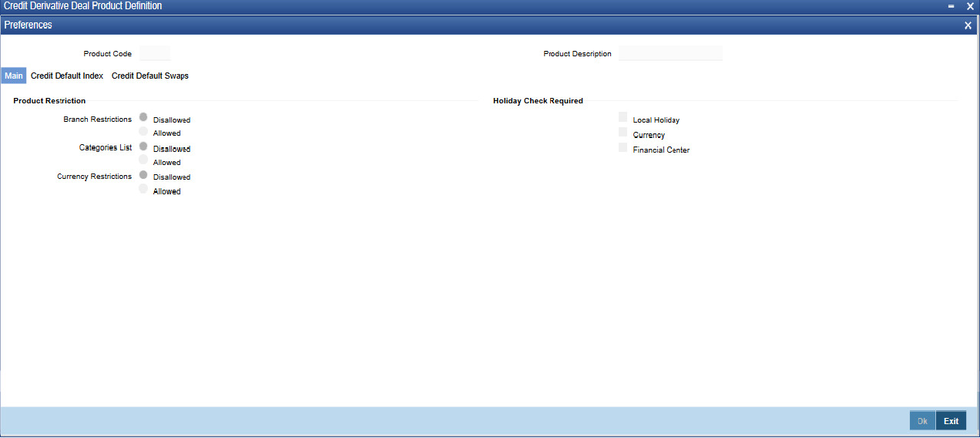Select Allowed for Branch Restrictions
980x438 pixels.
coord(143,132)
